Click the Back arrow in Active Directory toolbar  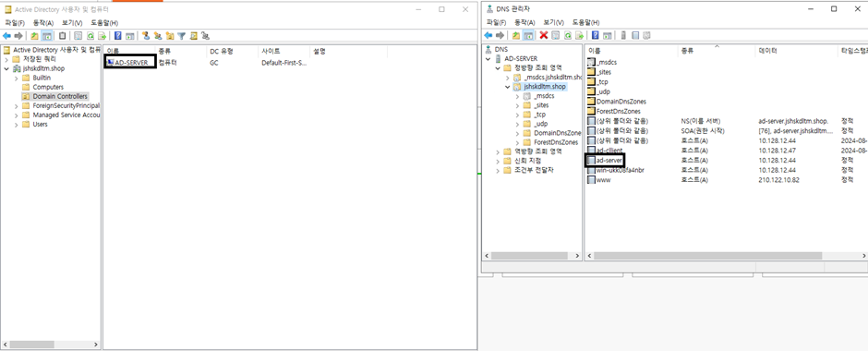click(6, 36)
